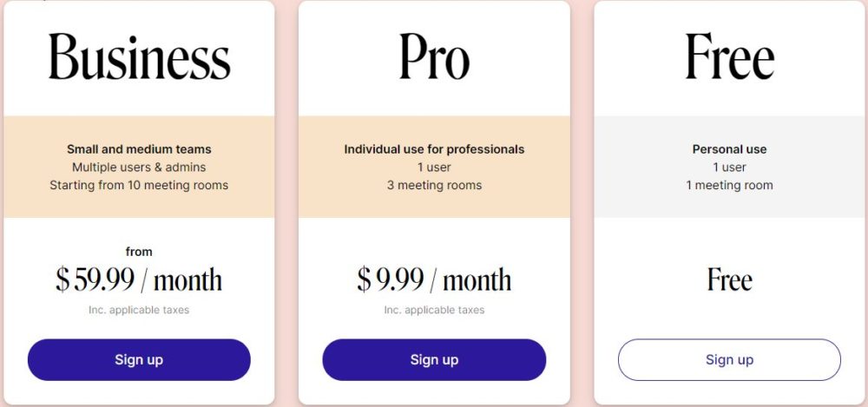868x407 pixels.
Task: Click 'Individual use for professionals' label
Action: pyautogui.click(x=434, y=149)
